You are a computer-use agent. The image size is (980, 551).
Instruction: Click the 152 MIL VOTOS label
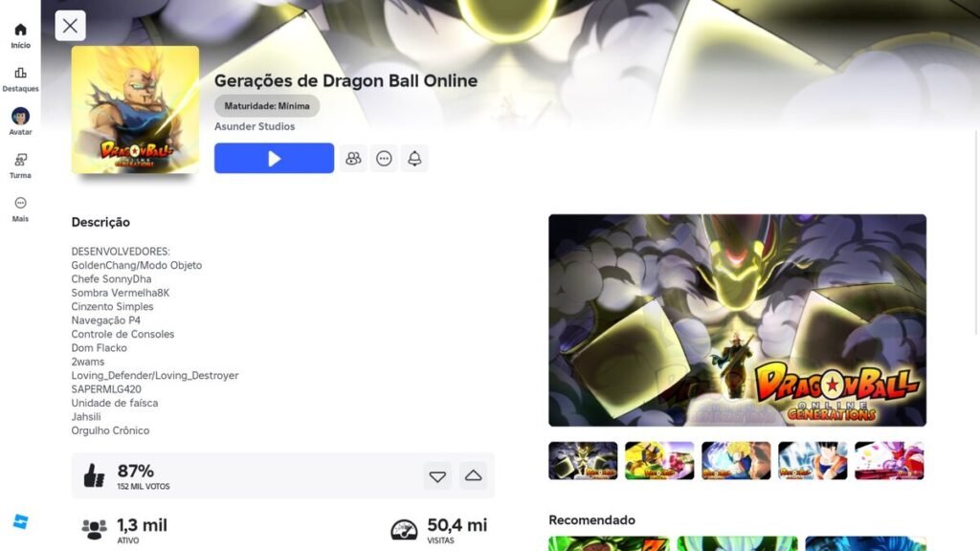click(144, 487)
